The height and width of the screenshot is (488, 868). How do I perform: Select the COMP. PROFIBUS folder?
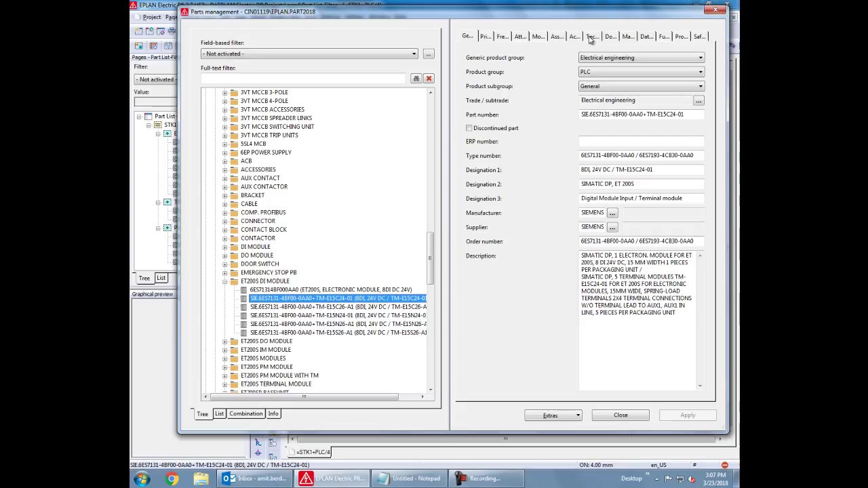[x=263, y=213]
